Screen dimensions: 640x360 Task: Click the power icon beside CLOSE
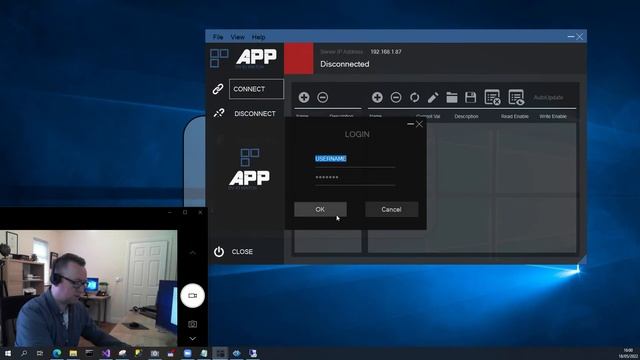219,251
